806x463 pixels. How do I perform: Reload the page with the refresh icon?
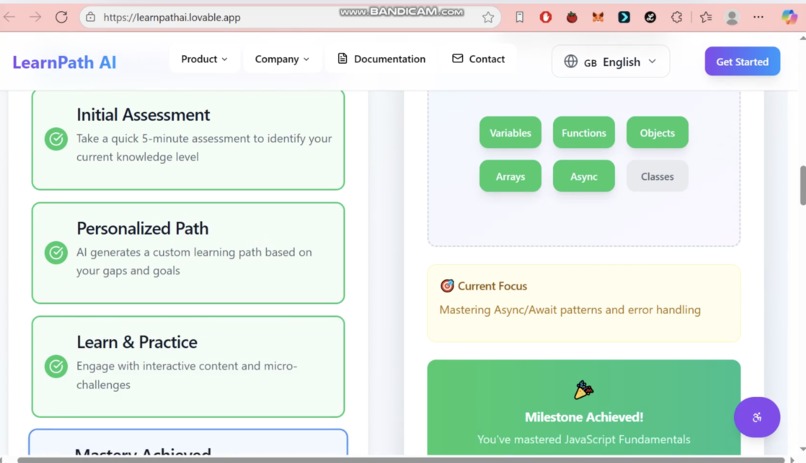pos(61,17)
